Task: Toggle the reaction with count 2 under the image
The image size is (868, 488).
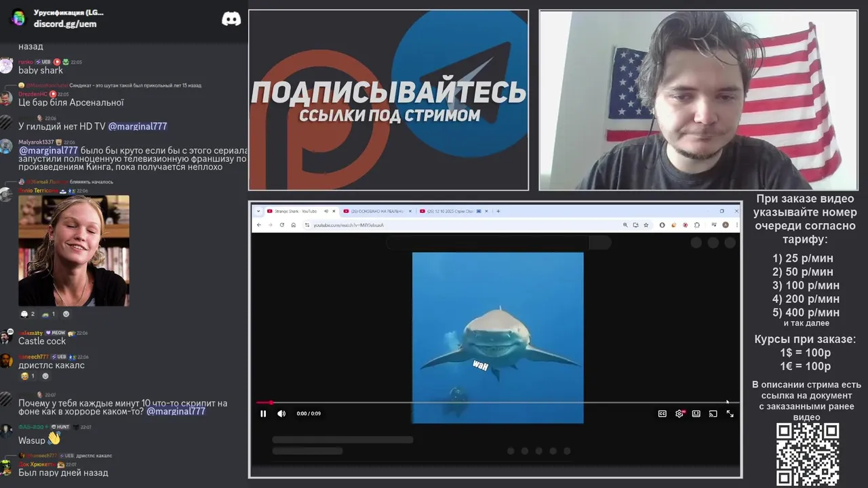Action: (x=27, y=314)
